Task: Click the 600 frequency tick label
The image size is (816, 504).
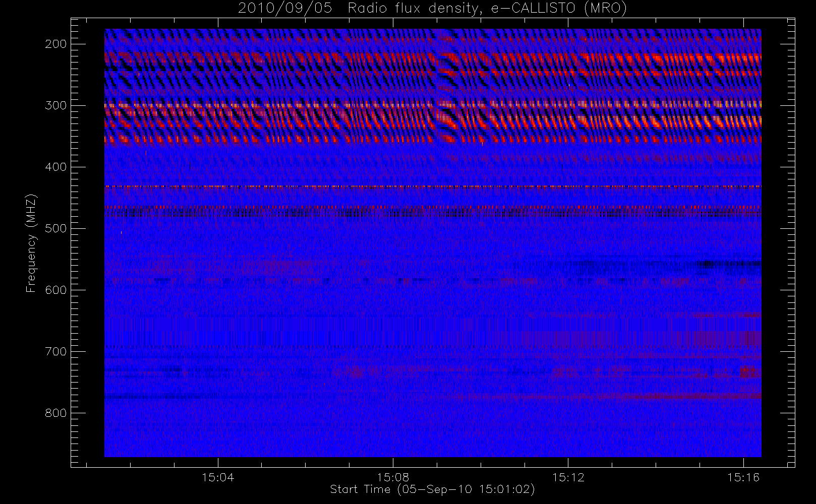Action: coord(55,290)
